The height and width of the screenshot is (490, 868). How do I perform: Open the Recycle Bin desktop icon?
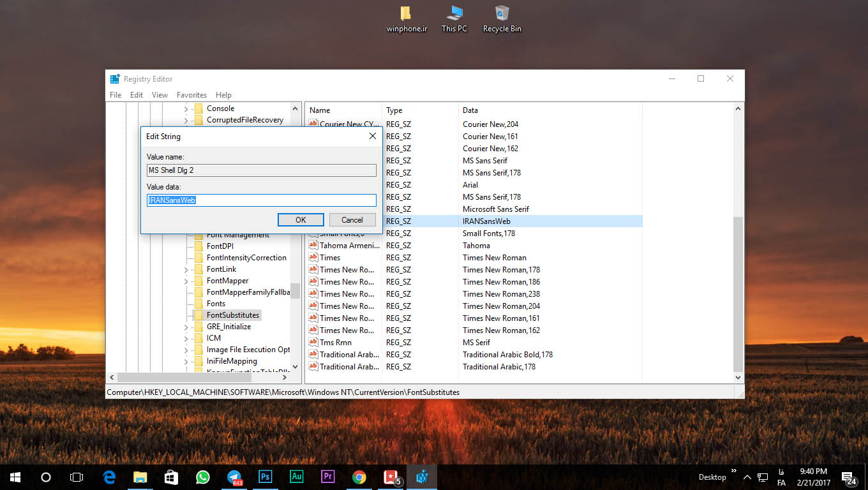pyautogui.click(x=502, y=19)
